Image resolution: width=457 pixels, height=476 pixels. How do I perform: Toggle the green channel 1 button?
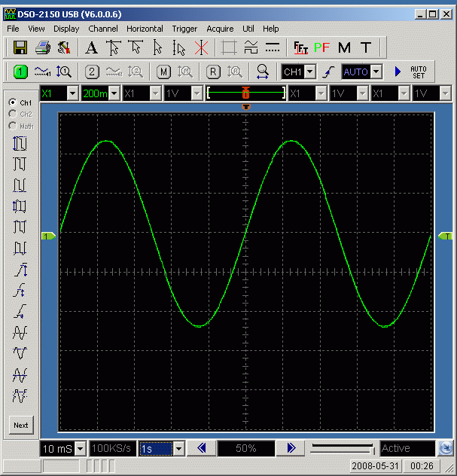[20, 72]
